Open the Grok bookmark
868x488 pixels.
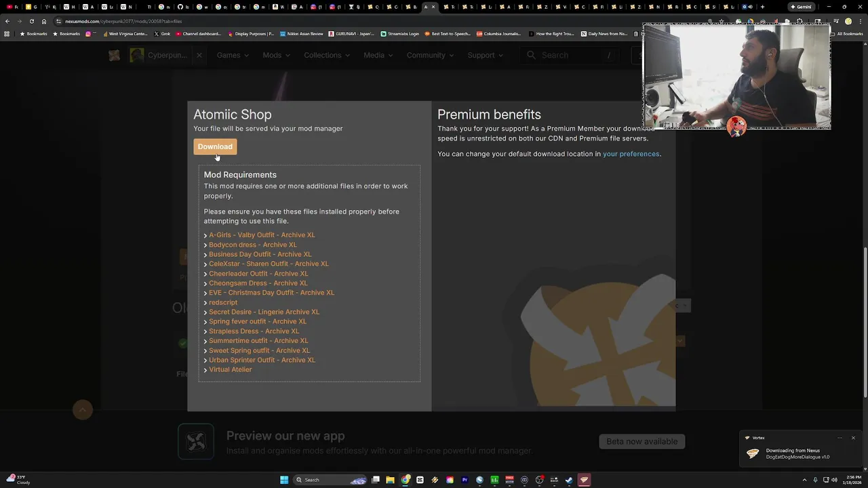pos(162,33)
